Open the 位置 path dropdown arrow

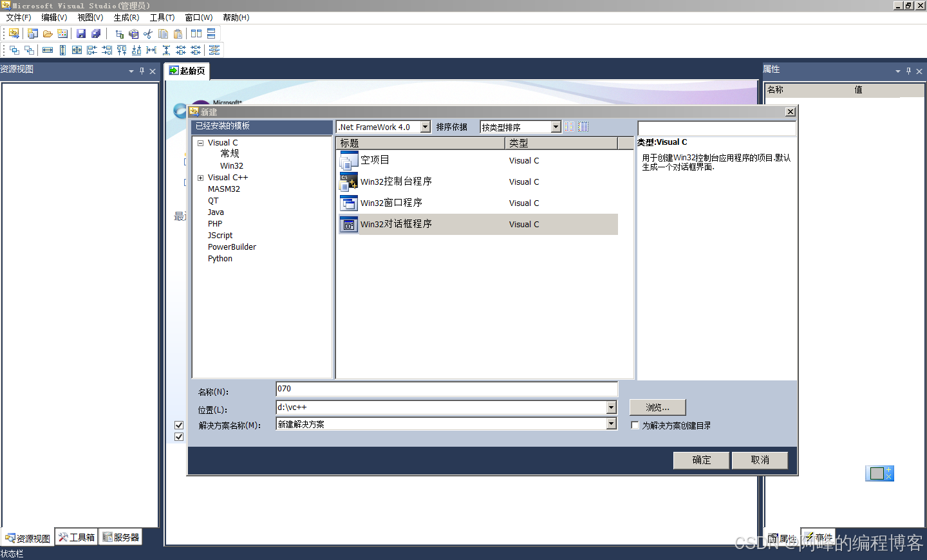[x=612, y=407]
